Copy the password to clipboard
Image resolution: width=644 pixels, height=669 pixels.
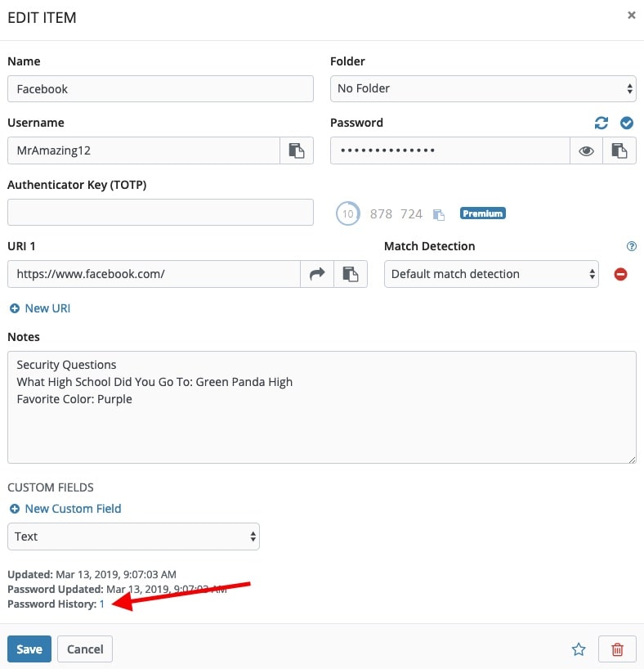[x=619, y=150]
